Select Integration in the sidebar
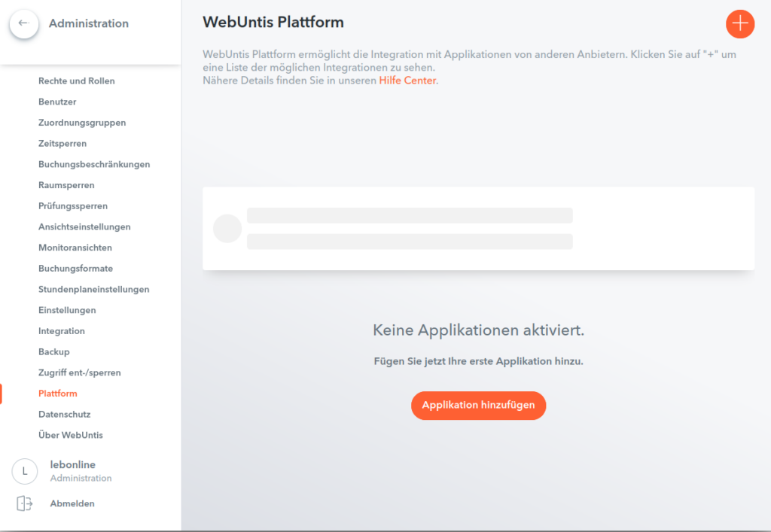 (x=62, y=331)
